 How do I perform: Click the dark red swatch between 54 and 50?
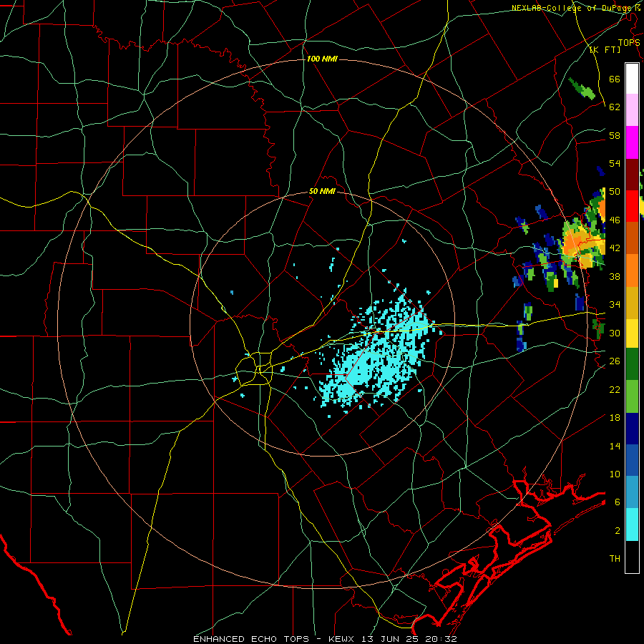632,174
